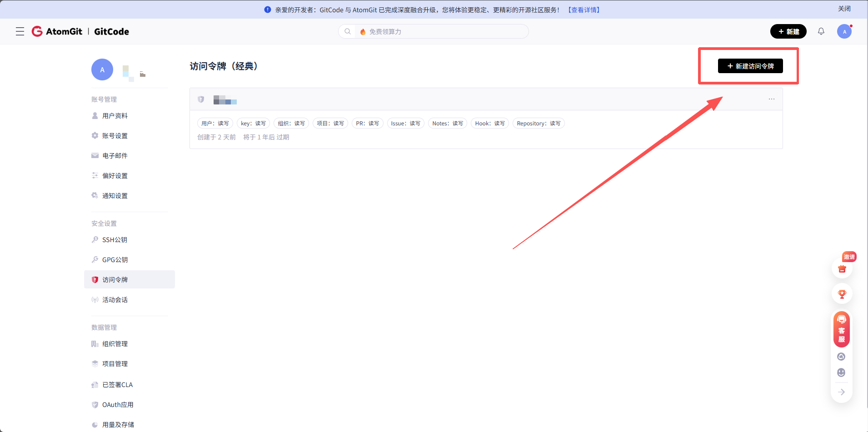Click the Hook: 读写 scope tag
The width and height of the screenshot is (868, 432).
490,124
